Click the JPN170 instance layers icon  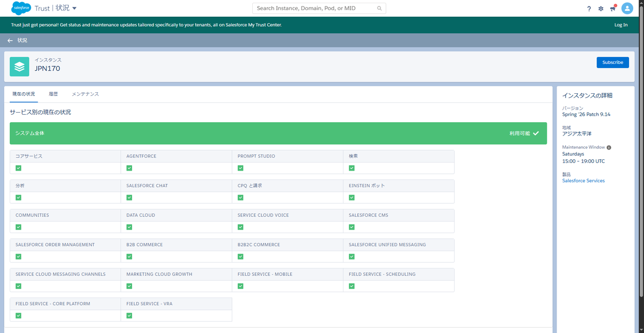click(x=19, y=66)
